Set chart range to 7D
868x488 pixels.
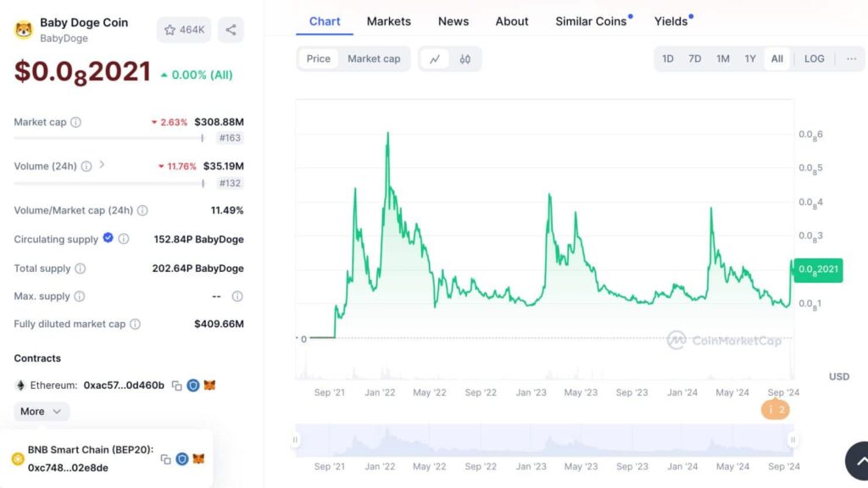695,58
